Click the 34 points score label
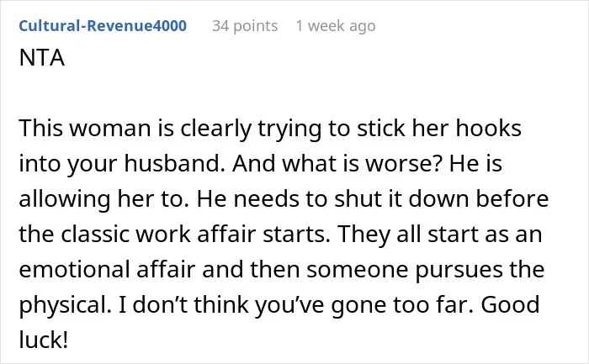The height and width of the screenshot is (364, 589). pos(245,26)
